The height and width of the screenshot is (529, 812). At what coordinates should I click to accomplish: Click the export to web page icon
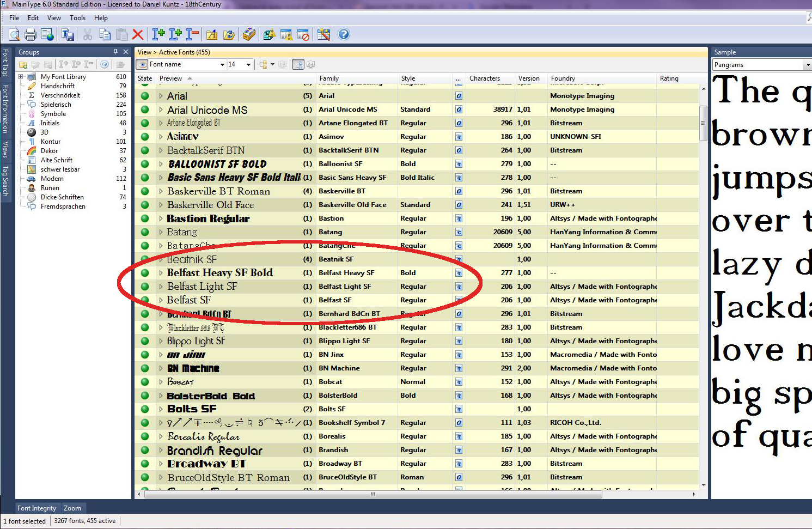pyautogui.click(x=47, y=35)
